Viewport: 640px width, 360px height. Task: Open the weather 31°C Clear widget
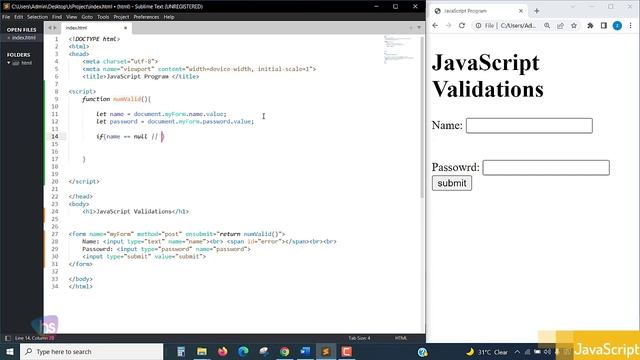coord(487,352)
